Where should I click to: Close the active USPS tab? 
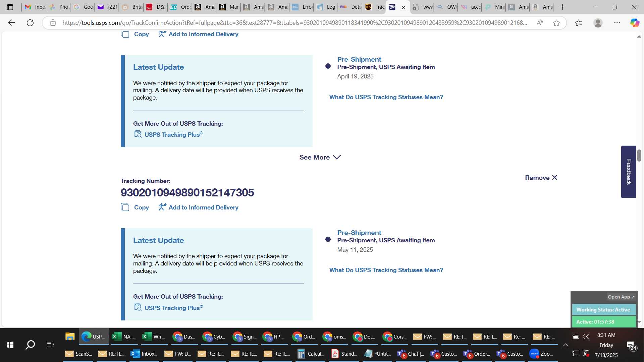tap(404, 7)
